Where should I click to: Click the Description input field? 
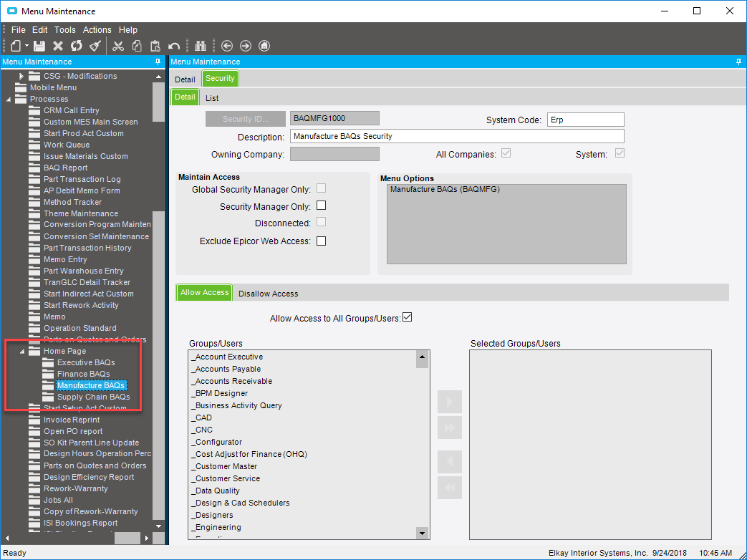pos(457,136)
